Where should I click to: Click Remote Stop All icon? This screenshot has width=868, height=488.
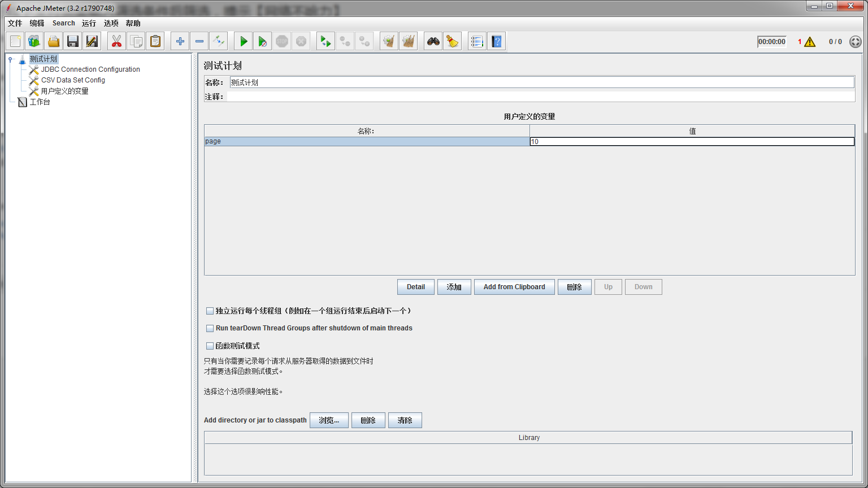(345, 41)
